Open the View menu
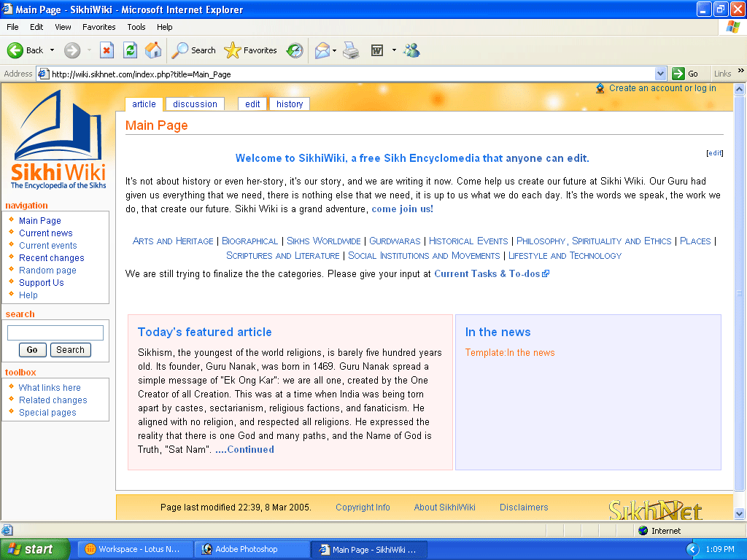This screenshot has width=747, height=560. coord(63,27)
